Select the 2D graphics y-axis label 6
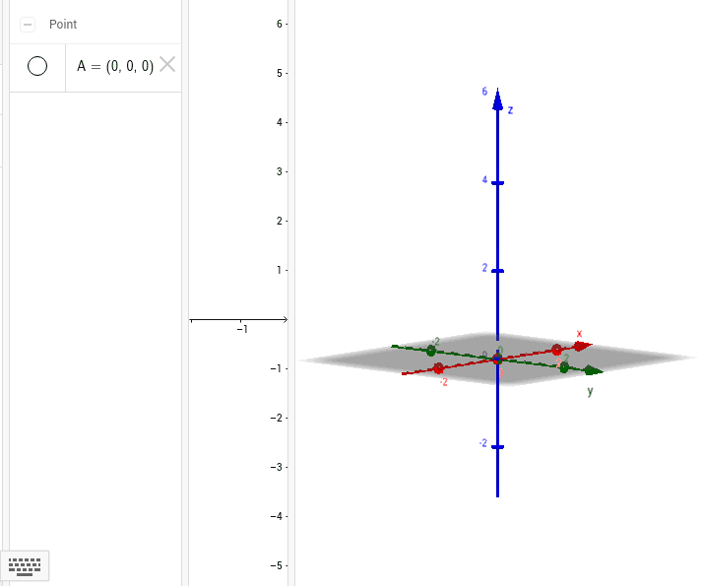Image resolution: width=702 pixels, height=588 pixels. (280, 25)
